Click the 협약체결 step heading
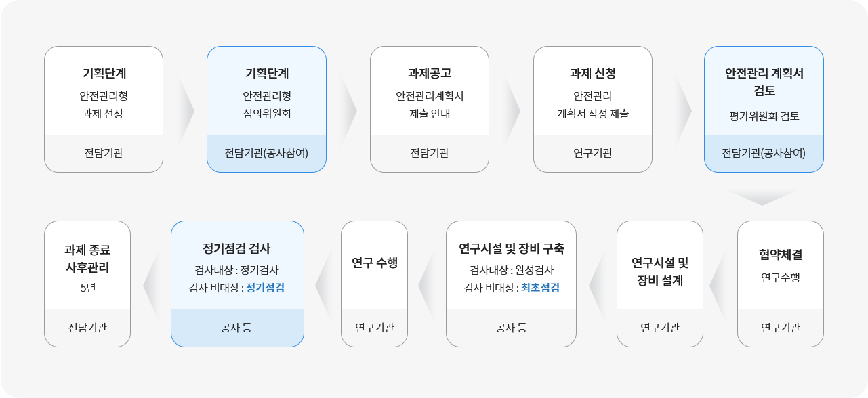 click(x=781, y=255)
